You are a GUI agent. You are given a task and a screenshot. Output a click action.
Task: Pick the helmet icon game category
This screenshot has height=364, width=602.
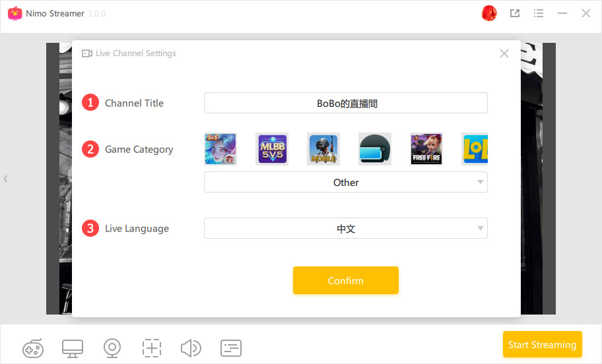375,149
